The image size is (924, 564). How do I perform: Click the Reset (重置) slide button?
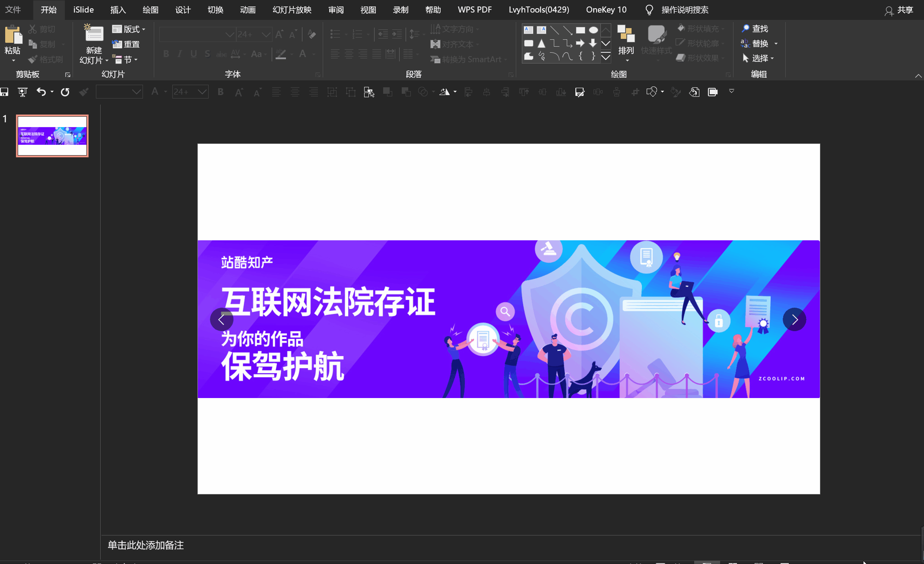126,44
